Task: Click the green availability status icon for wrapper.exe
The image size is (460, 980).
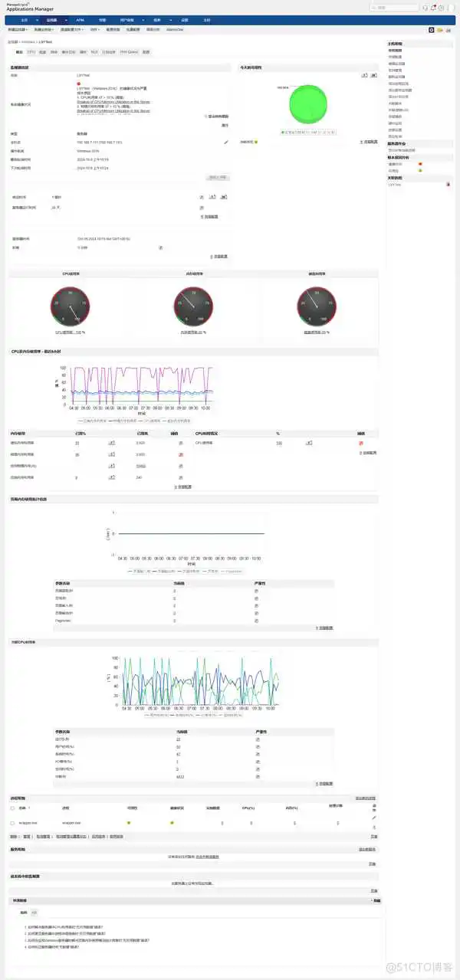Action: 129,822
